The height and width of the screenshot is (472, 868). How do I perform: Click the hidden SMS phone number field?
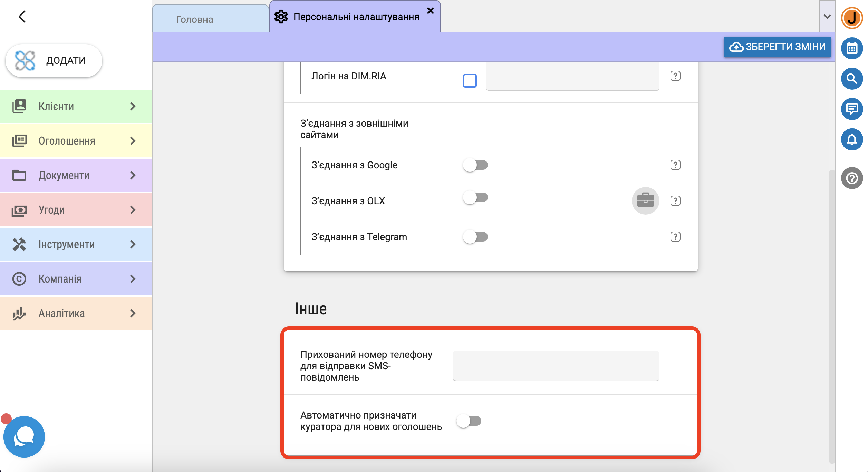point(556,366)
